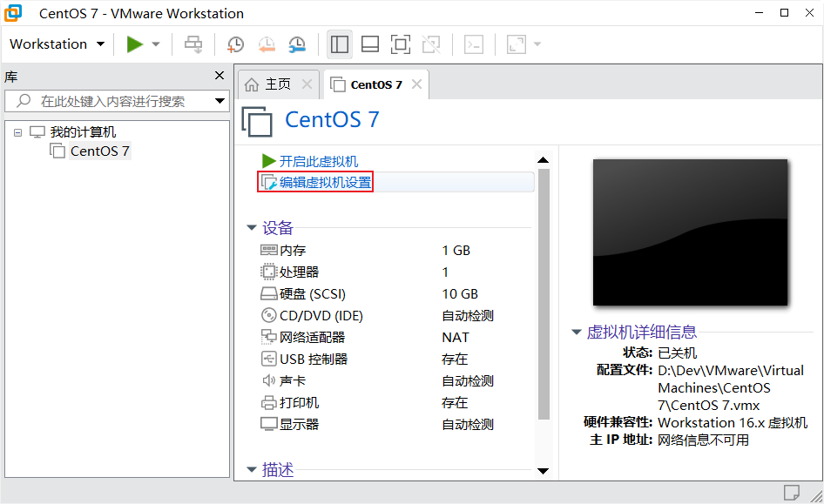
Task: Click the CD/DVD (IDE) device icon
Action: click(268, 315)
